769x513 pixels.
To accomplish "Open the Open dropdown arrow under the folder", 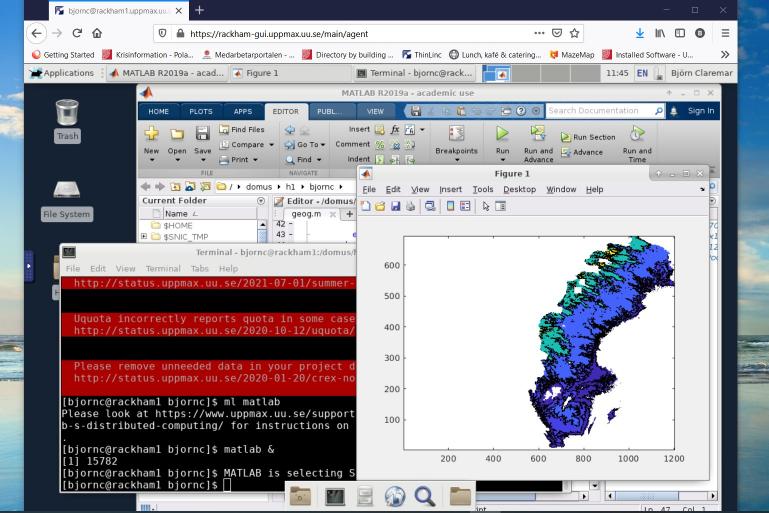I will (177, 160).
